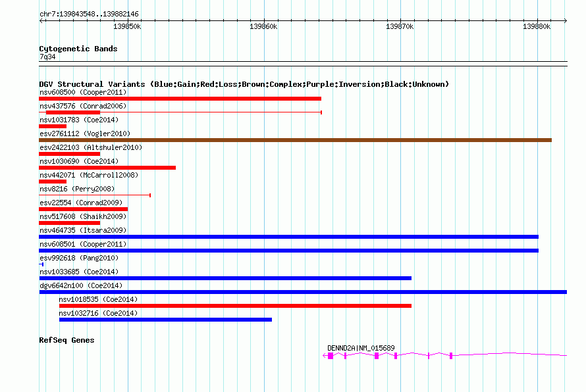Click the esv2422103 (Altshuler2010) label
586x392 pixels.
click(x=91, y=147)
